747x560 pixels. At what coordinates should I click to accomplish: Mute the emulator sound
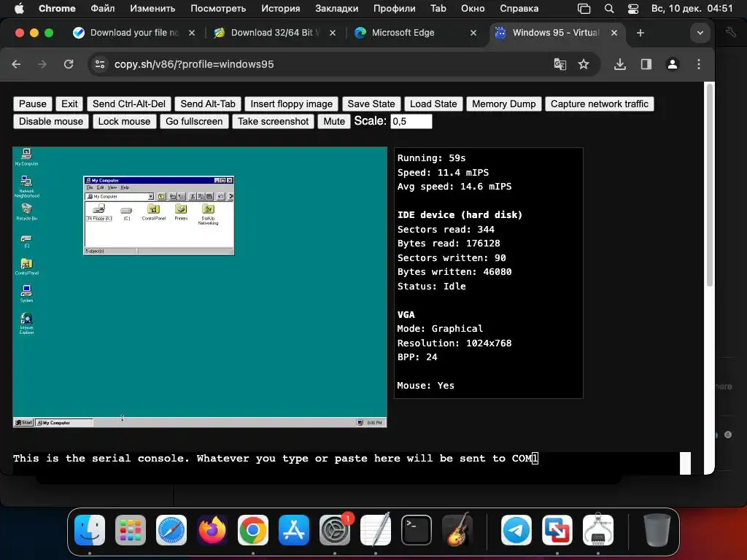click(x=334, y=122)
